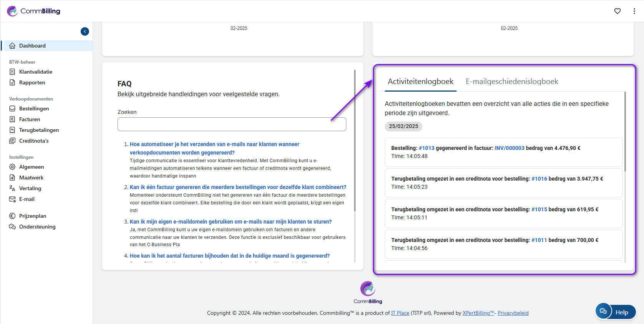Image resolution: width=644 pixels, height=324 pixels.
Task: Collapse the sidebar with chevron button
Action: (x=85, y=31)
